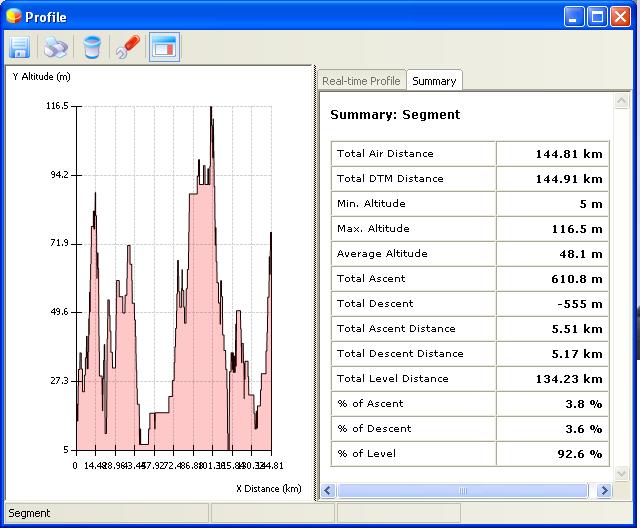Screen dimensions: 640x528
Task: Click the 116.5 y-axis tick label
Action: (57, 106)
